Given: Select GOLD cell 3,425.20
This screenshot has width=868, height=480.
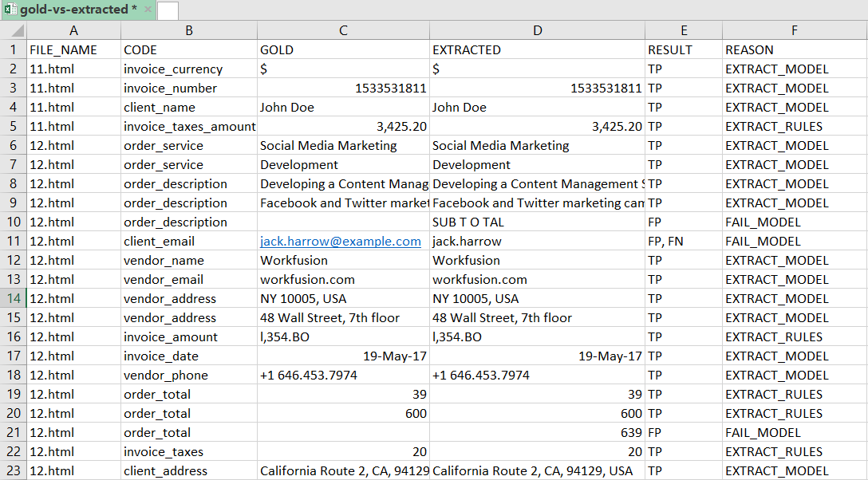Looking at the screenshot, I should [x=343, y=126].
